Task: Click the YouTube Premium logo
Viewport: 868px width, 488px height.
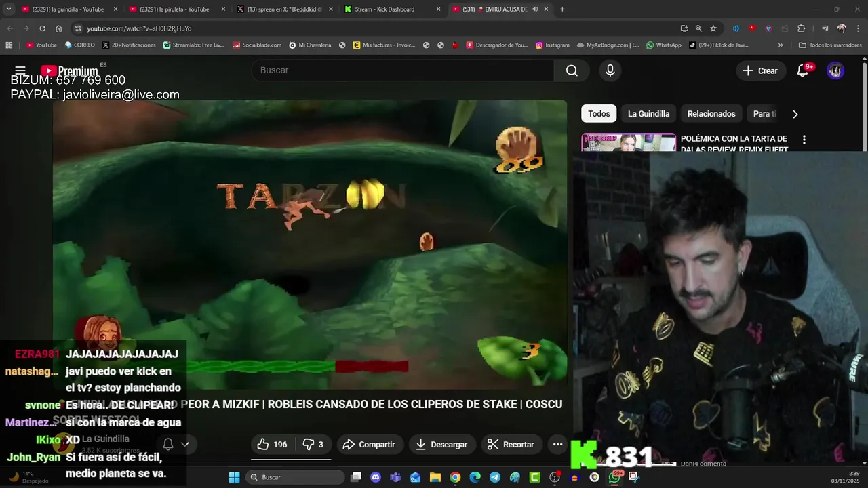Action: coord(69,70)
